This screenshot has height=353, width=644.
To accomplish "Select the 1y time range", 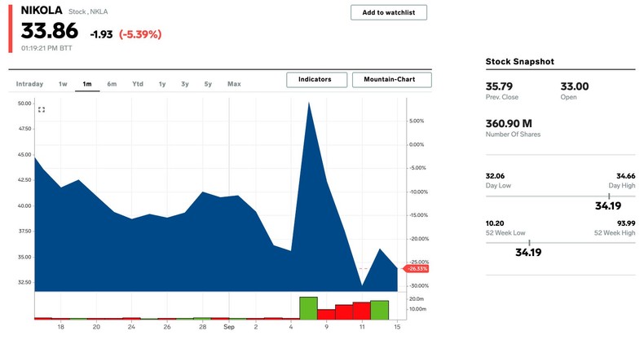I will (x=162, y=84).
